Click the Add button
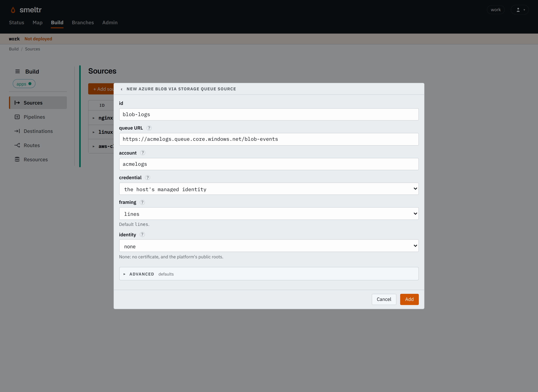The image size is (538, 392). point(409,299)
